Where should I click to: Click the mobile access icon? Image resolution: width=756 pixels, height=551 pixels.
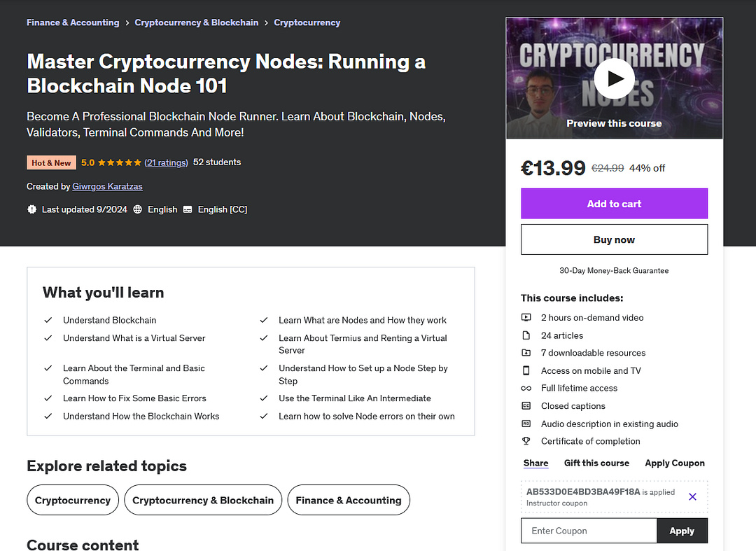click(526, 370)
